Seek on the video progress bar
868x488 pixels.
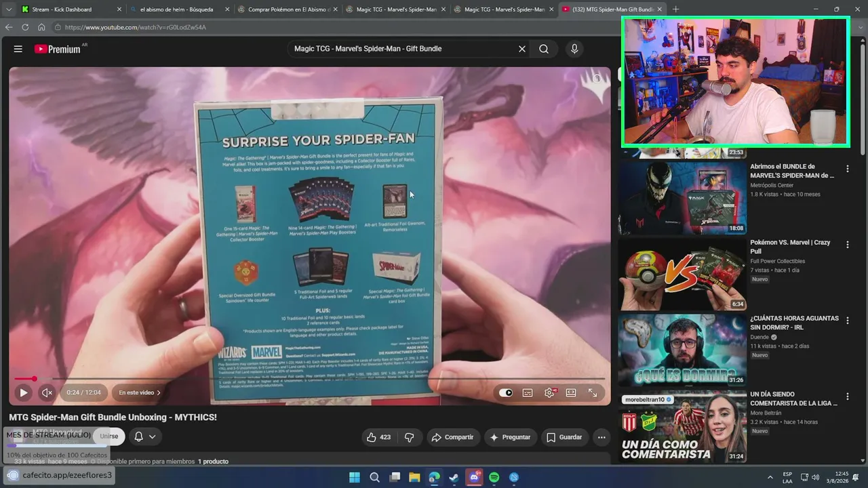click(x=310, y=379)
